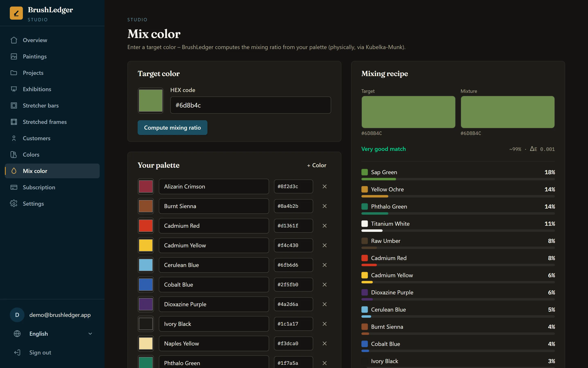Open Settings from the sidebar

point(52,203)
